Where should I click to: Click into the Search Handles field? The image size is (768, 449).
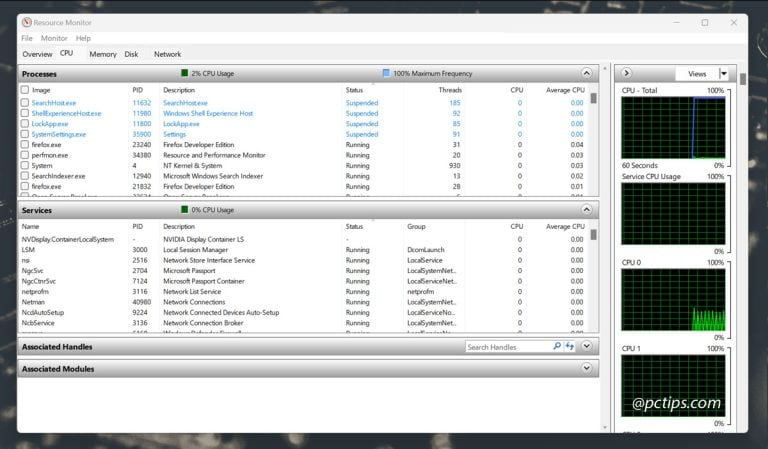pyautogui.click(x=508, y=346)
